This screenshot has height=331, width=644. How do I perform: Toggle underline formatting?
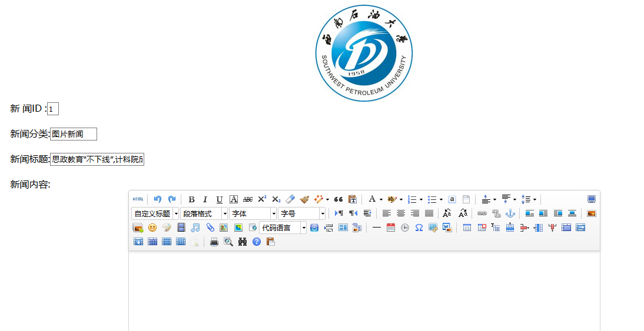point(220,199)
